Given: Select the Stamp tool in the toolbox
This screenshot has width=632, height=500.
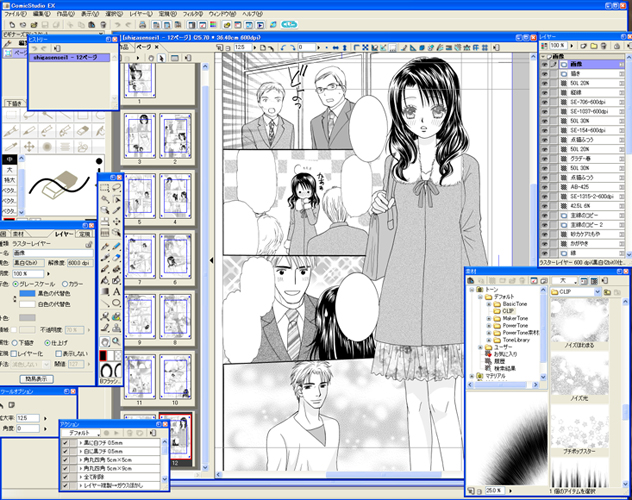Looking at the screenshot, I should coord(116,327).
